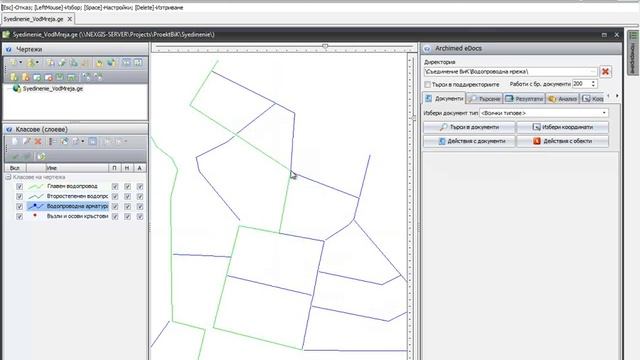640x360 pixels.
Task: Click the П column header
Action: coord(114,168)
